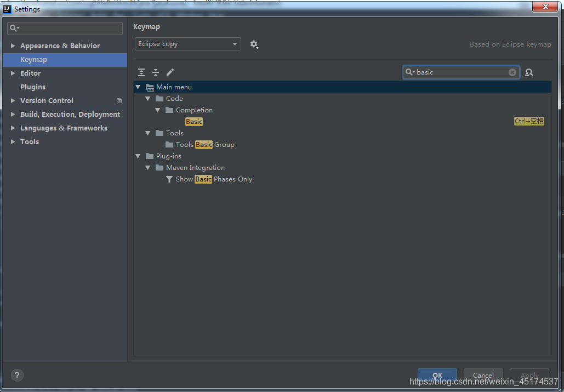Collapse the Plug-ins tree node
This screenshot has height=392, width=564.
click(x=138, y=156)
